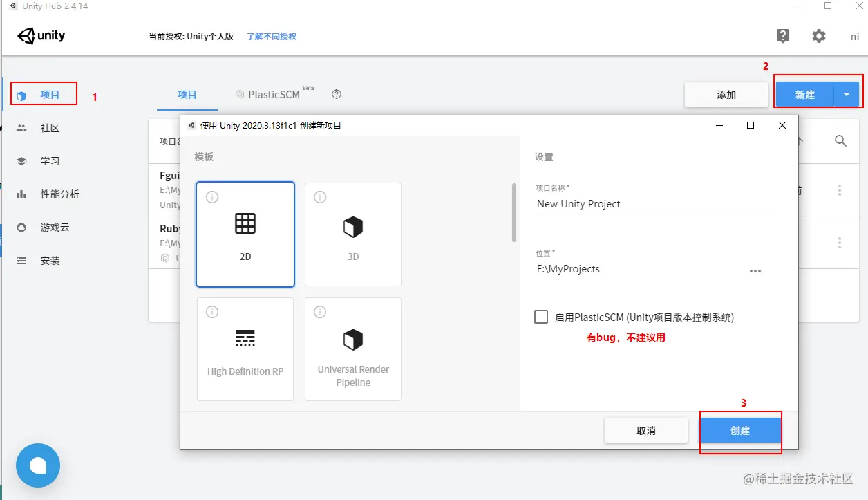Open 安装 in the sidebar
Screen dimensions: 868x500
(50, 261)
